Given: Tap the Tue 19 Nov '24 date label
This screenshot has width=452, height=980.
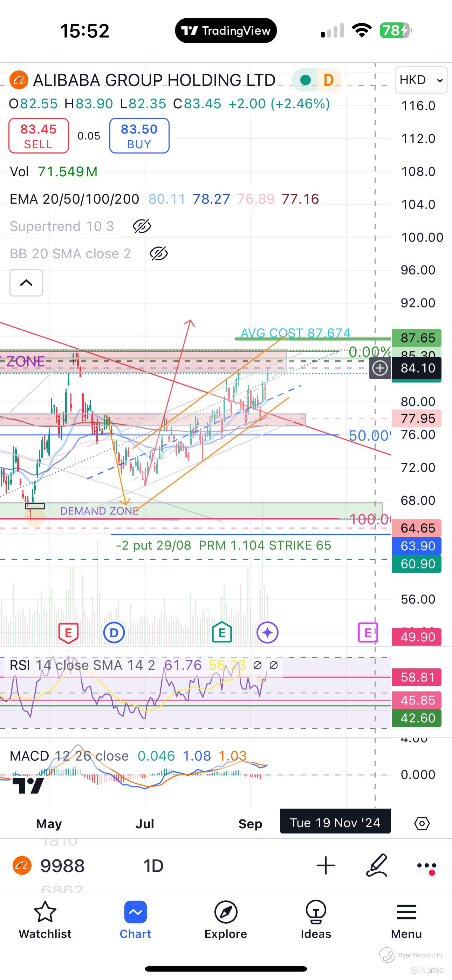Looking at the screenshot, I should [x=335, y=823].
